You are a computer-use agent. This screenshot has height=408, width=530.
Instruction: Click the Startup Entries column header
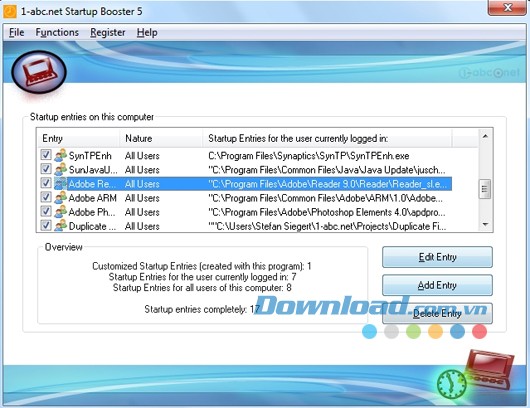[327, 138]
